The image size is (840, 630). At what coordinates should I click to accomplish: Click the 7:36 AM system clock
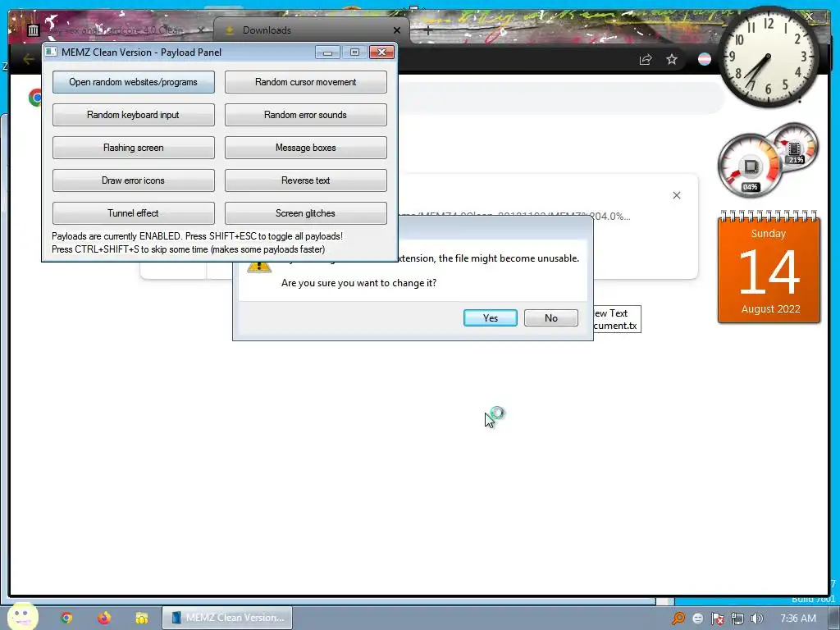click(797, 619)
